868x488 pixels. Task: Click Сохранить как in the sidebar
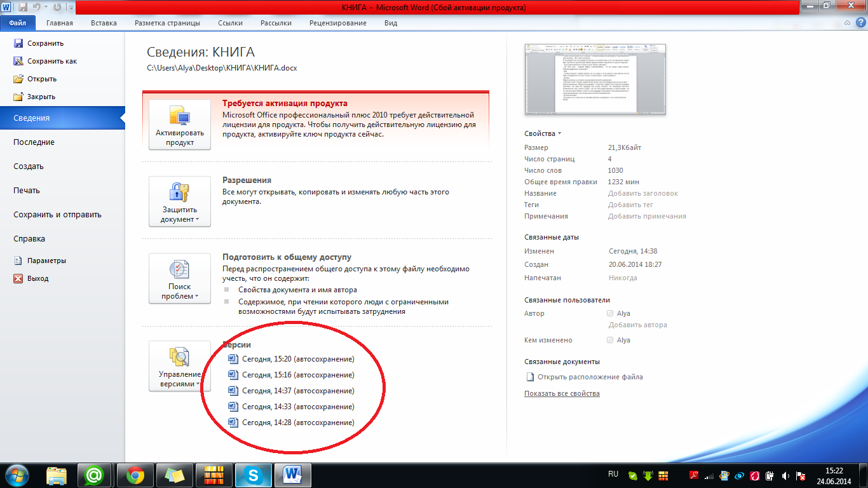pyautogui.click(x=45, y=61)
